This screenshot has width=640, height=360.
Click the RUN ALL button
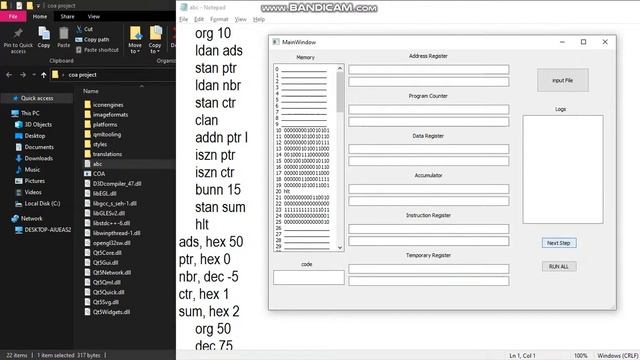559,267
